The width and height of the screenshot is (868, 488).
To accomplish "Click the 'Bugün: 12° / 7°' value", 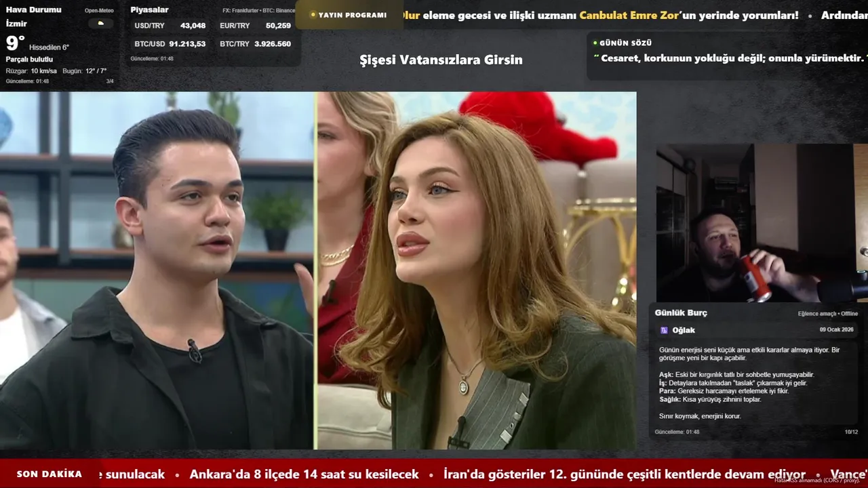I will point(85,71).
